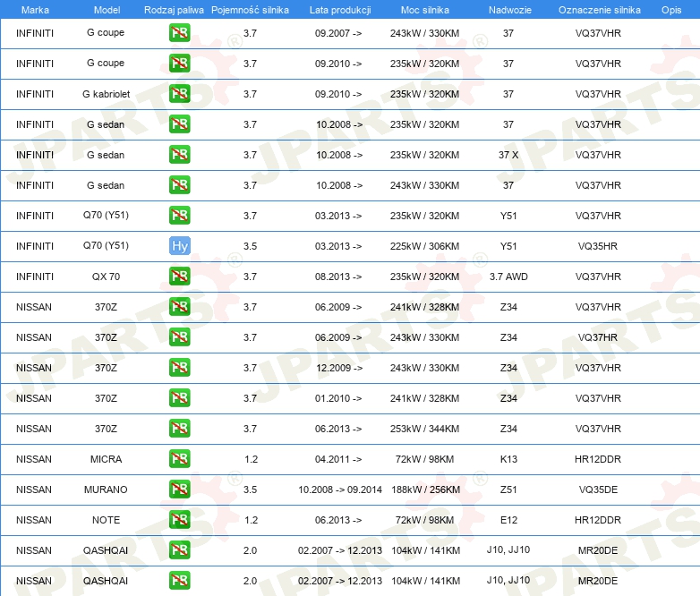The image size is (700, 596).
Task: Click the petrol icon in the G sedan 37 X row
Action: [x=179, y=155]
